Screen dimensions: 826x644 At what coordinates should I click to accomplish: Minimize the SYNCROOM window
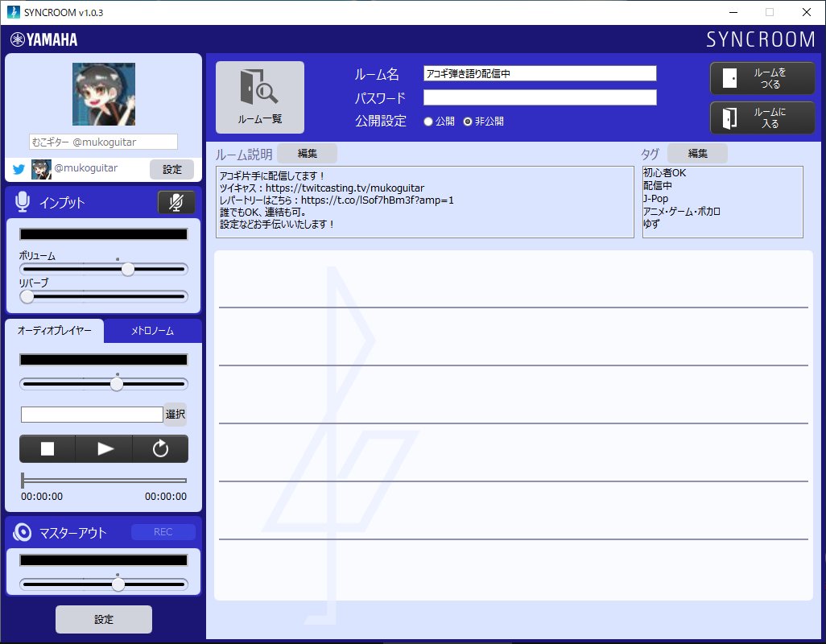click(733, 12)
